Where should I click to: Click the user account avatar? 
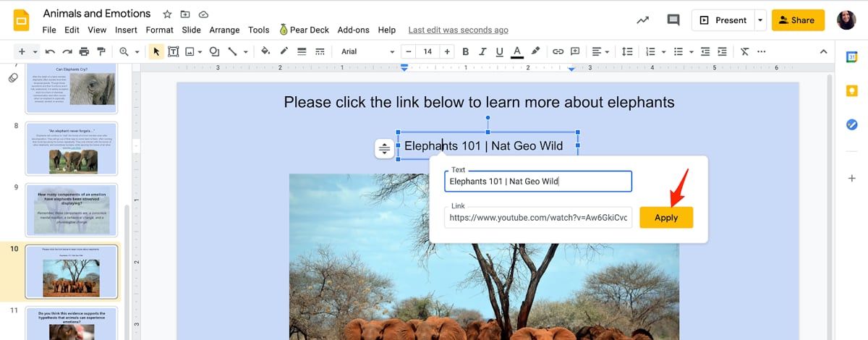pyautogui.click(x=846, y=20)
